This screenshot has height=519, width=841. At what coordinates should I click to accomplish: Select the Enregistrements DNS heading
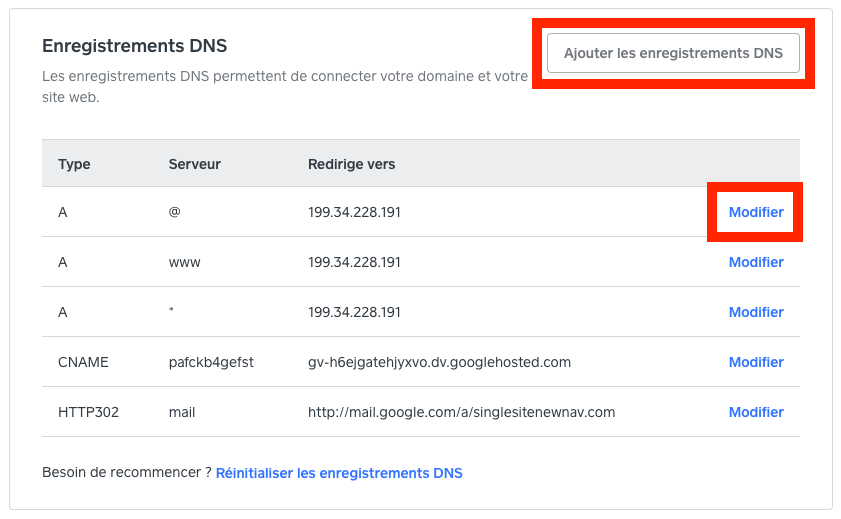click(135, 46)
